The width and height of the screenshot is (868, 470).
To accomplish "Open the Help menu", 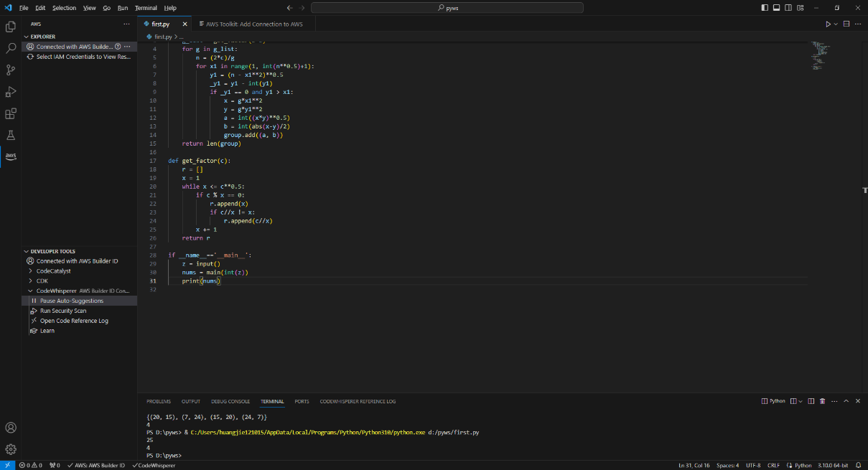I will point(170,8).
